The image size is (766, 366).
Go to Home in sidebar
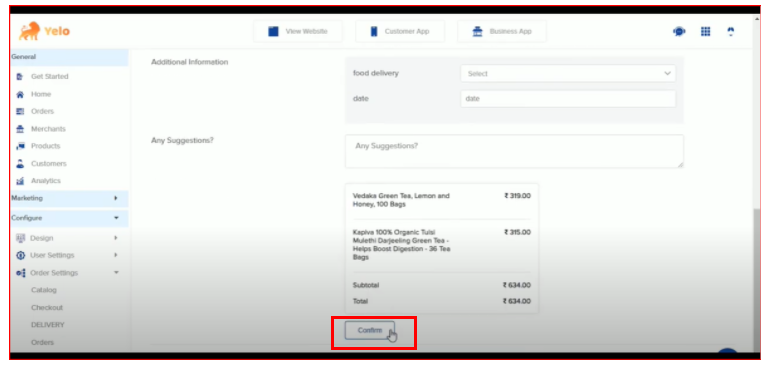click(41, 94)
